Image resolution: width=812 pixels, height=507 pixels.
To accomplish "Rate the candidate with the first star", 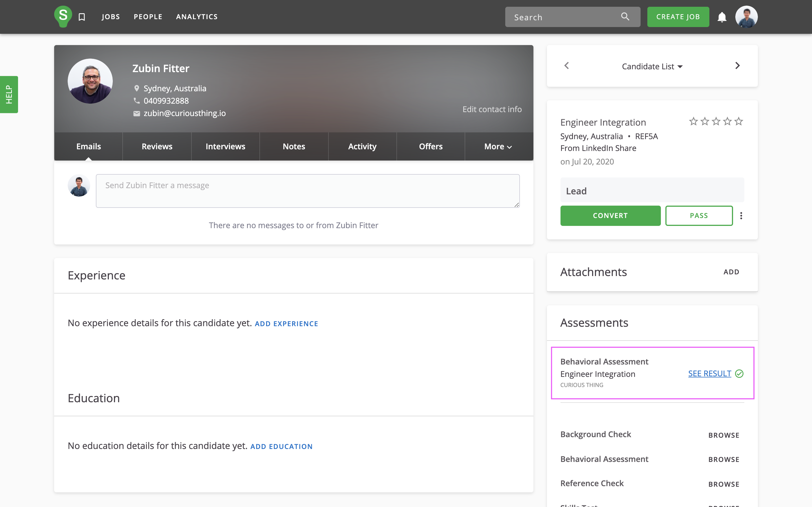I will click(693, 121).
